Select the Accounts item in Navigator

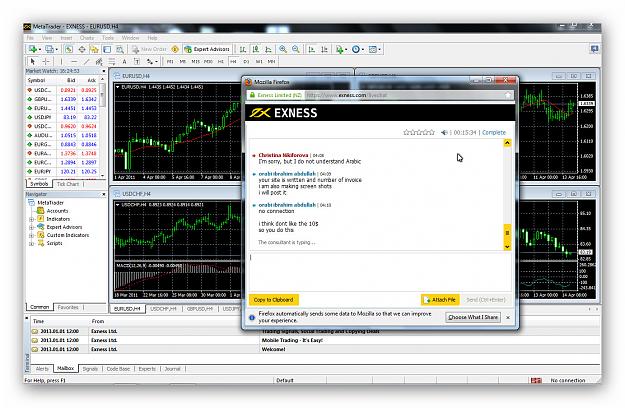(x=57, y=211)
